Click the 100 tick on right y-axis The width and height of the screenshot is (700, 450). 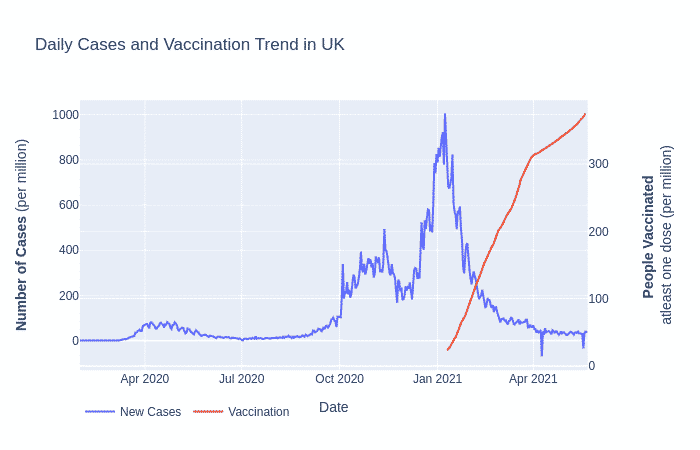[598, 299]
